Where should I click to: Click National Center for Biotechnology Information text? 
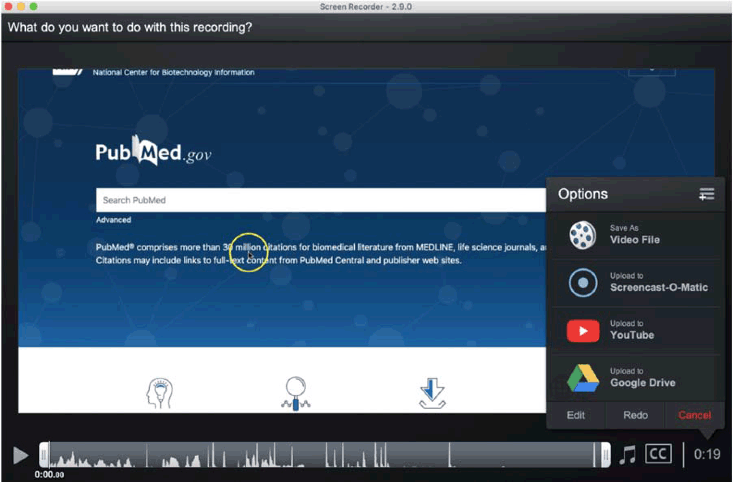click(x=173, y=72)
